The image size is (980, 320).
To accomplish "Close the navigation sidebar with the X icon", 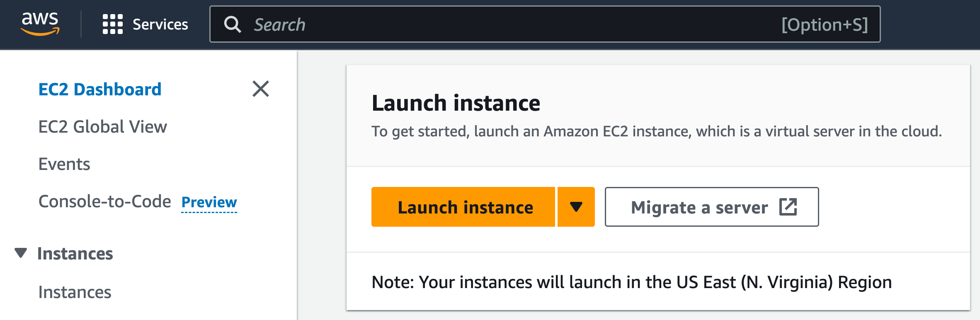I will point(260,89).
